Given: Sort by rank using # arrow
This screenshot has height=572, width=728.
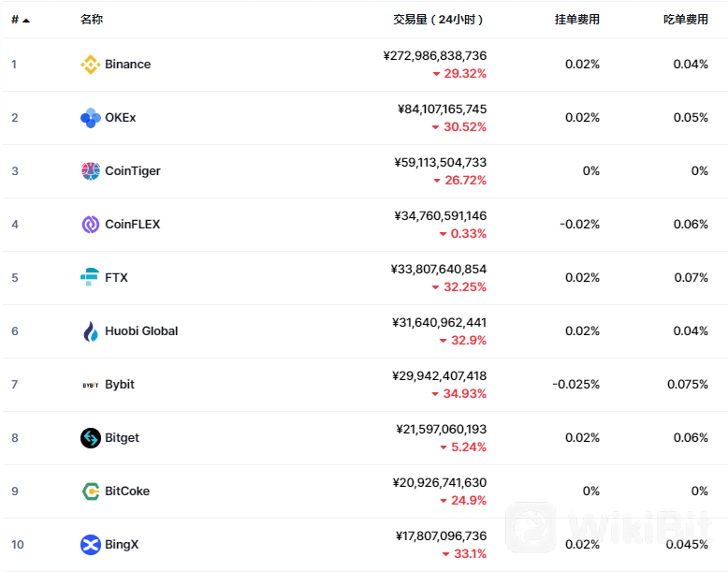Looking at the screenshot, I should (21, 20).
